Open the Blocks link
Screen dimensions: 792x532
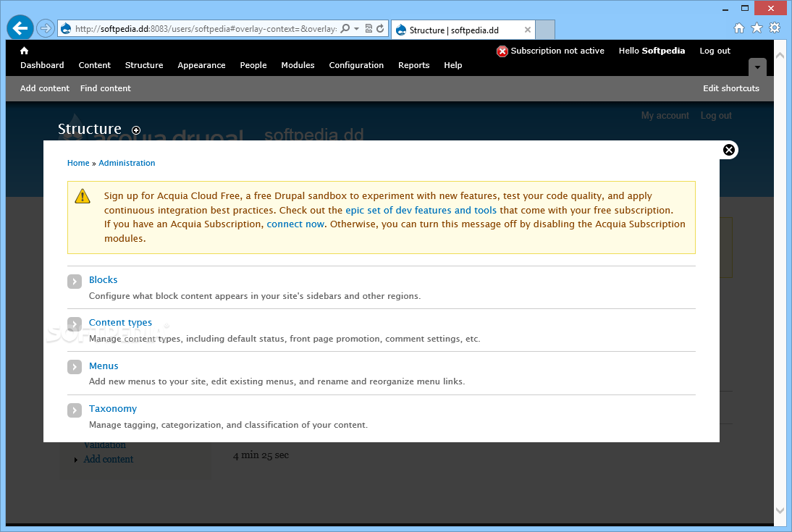(103, 280)
